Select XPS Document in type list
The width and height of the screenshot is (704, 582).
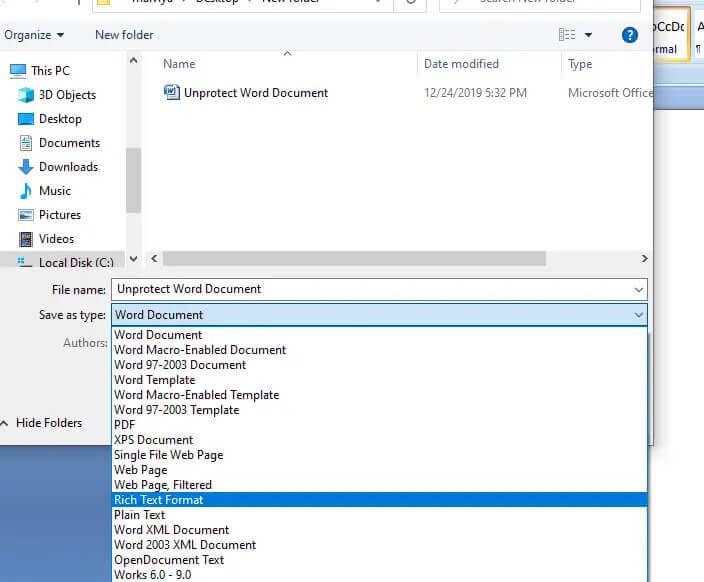tap(379, 440)
